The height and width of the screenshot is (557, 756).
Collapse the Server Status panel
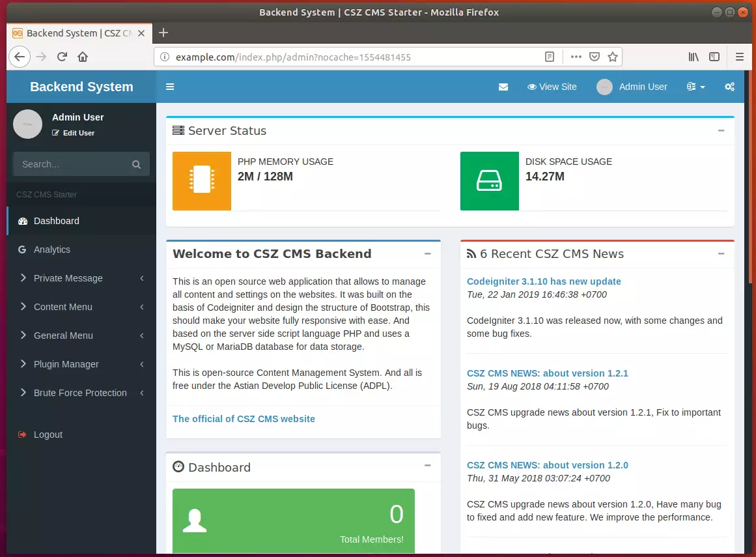click(x=721, y=131)
